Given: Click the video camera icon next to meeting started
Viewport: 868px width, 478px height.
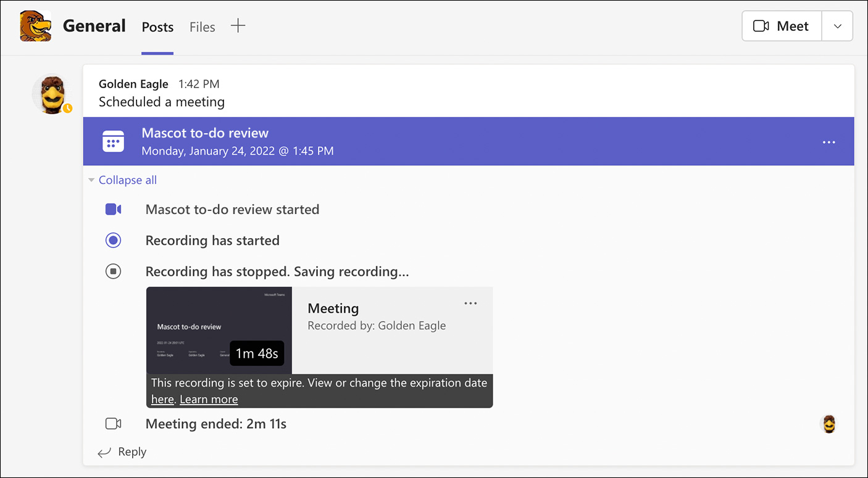Looking at the screenshot, I should click(x=114, y=209).
